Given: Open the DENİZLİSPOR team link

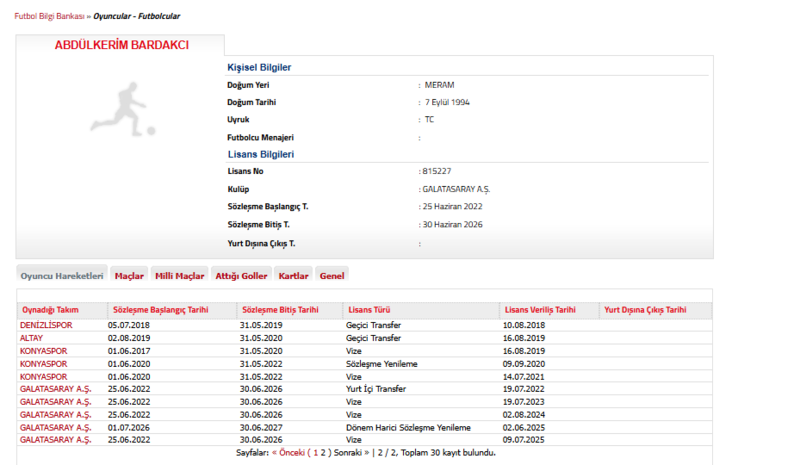Looking at the screenshot, I should click(x=46, y=326).
